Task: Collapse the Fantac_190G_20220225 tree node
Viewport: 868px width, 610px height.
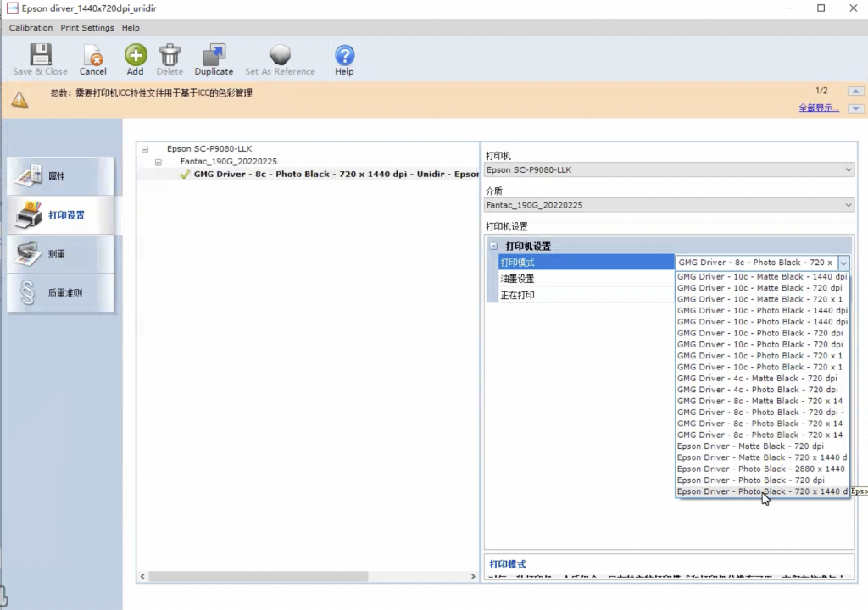Action: pos(159,162)
